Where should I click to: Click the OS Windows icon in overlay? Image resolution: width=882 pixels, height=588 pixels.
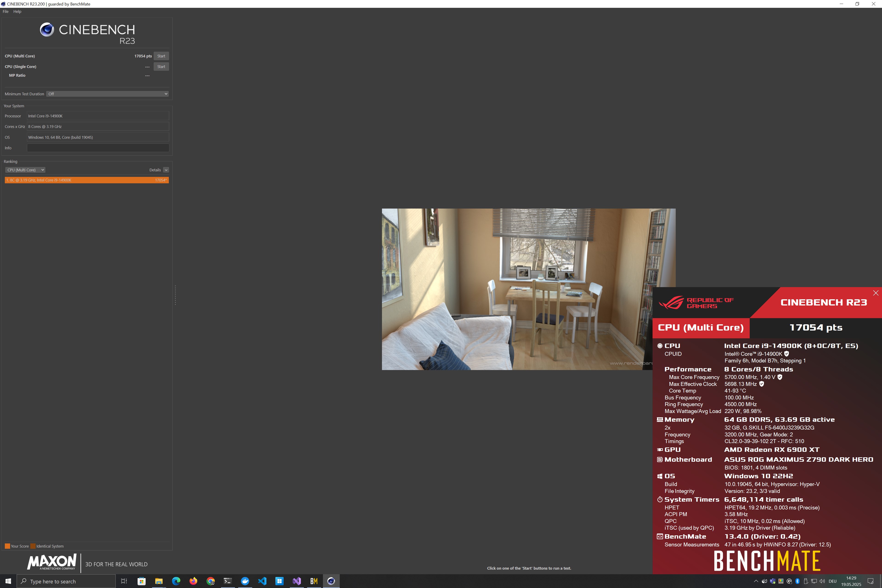click(660, 476)
